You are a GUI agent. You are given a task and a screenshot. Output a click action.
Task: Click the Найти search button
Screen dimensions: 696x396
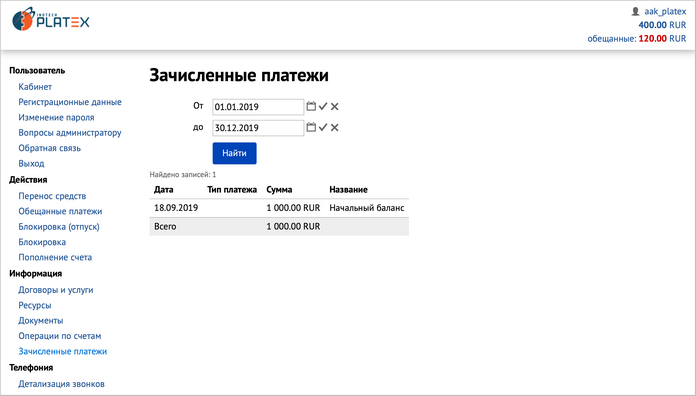point(234,153)
